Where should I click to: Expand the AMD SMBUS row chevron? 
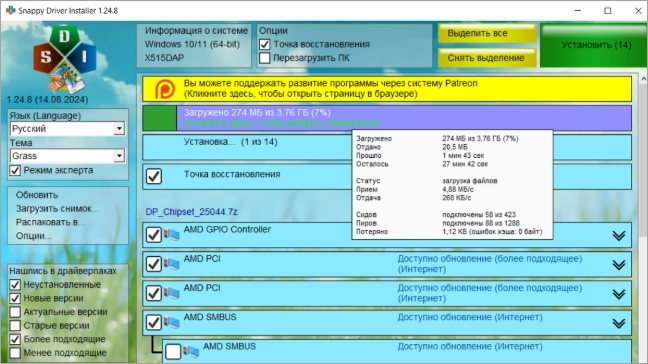[x=619, y=324]
